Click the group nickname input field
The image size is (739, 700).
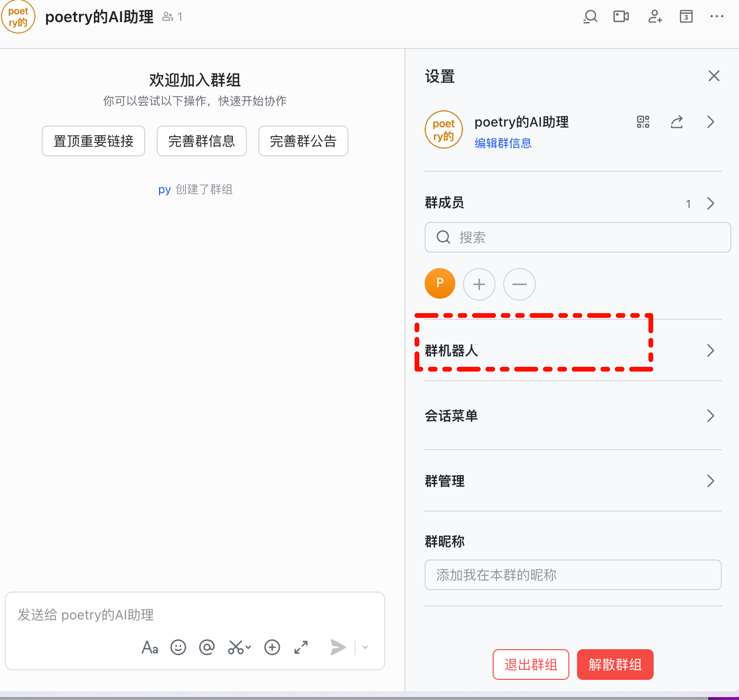point(573,575)
